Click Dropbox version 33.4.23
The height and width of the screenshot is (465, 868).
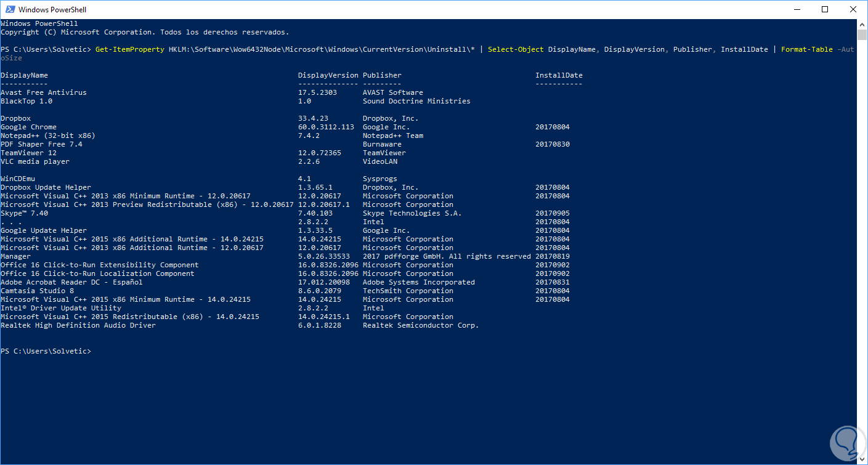[313, 118]
